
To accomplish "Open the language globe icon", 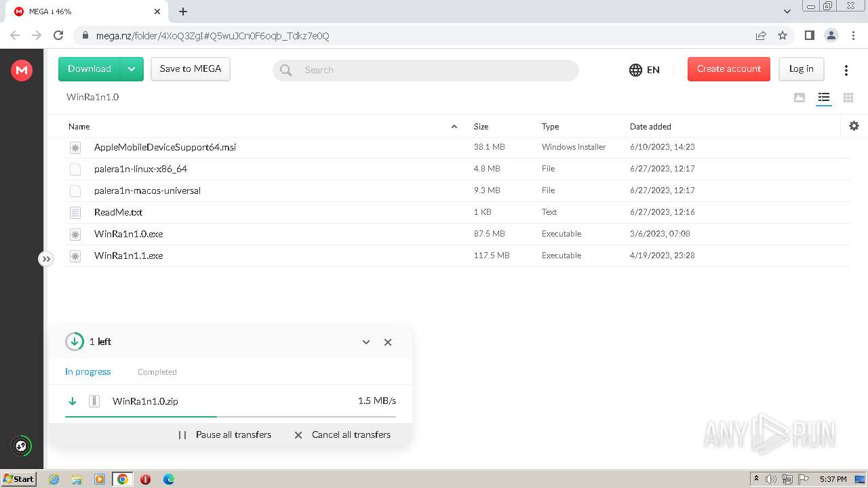I will coord(635,70).
